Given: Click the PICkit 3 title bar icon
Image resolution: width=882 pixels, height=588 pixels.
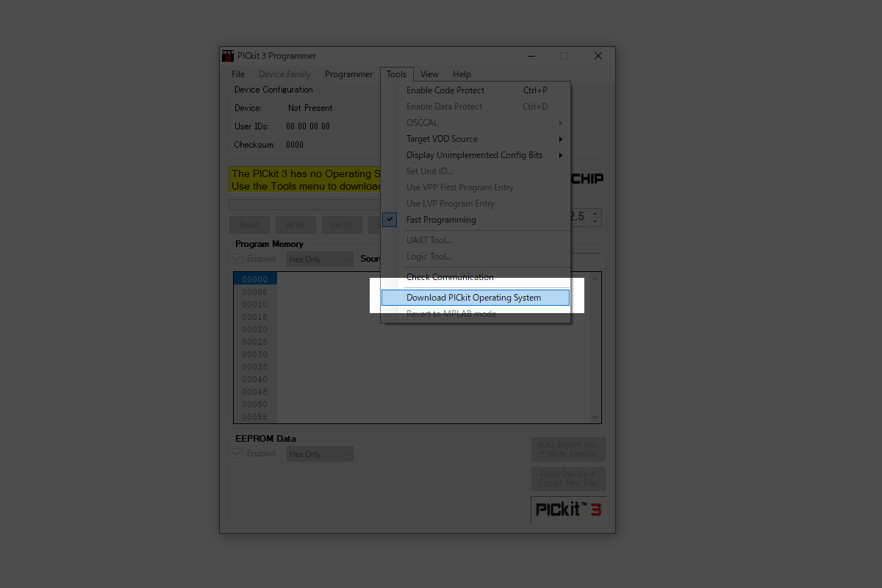Looking at the screenshot, I should pyautogui.click(x=228, y=56).
